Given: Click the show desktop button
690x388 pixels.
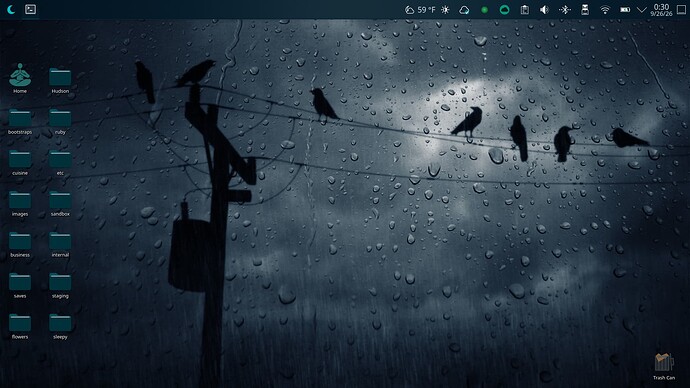Looking at the screenshot, I should point(681,10).
